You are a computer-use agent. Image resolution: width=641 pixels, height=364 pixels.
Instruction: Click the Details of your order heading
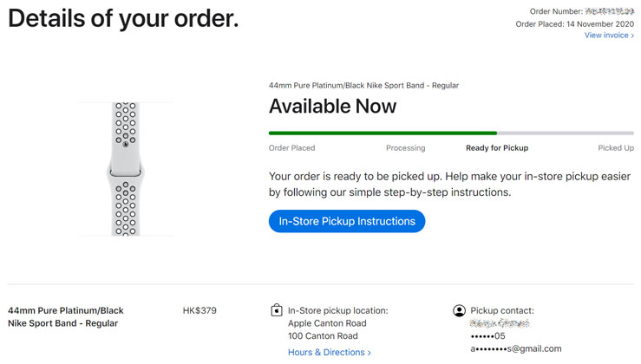point(123,19)
